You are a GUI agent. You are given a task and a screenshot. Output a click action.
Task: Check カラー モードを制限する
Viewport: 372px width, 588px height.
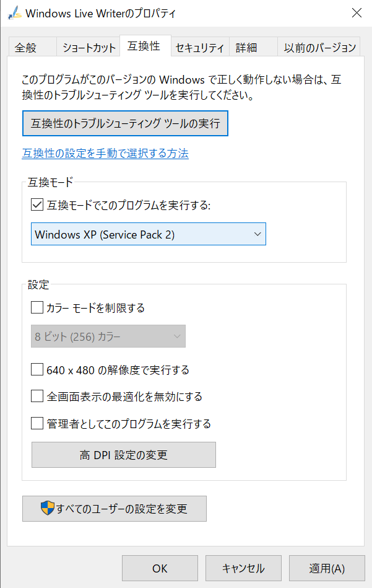(37, 308)
